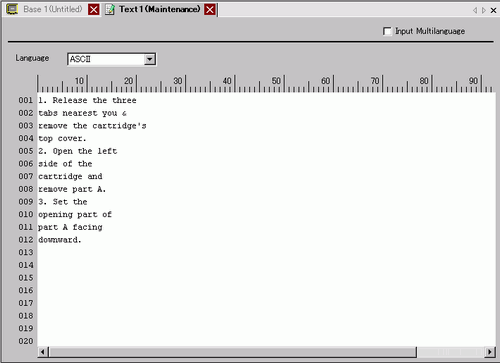This screenshot has height=363, width=500.
Task: Show previous tab with left arrow
Action: pyautogui.click(x=475, y=10)
